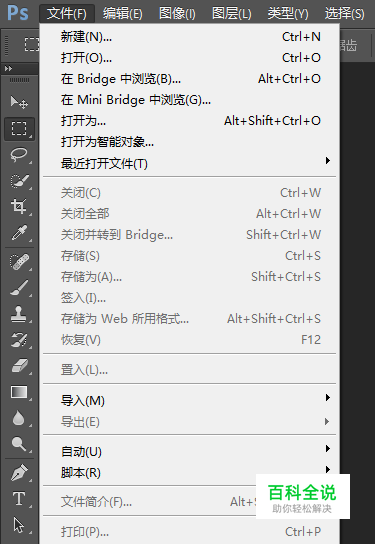Select the Brush tool

[19, 288]
